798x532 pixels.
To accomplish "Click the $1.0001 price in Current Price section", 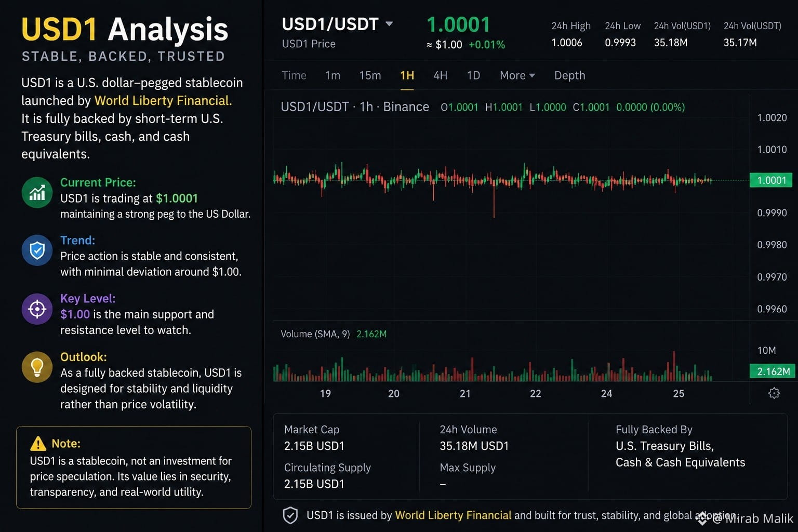I will coord(177,198).
